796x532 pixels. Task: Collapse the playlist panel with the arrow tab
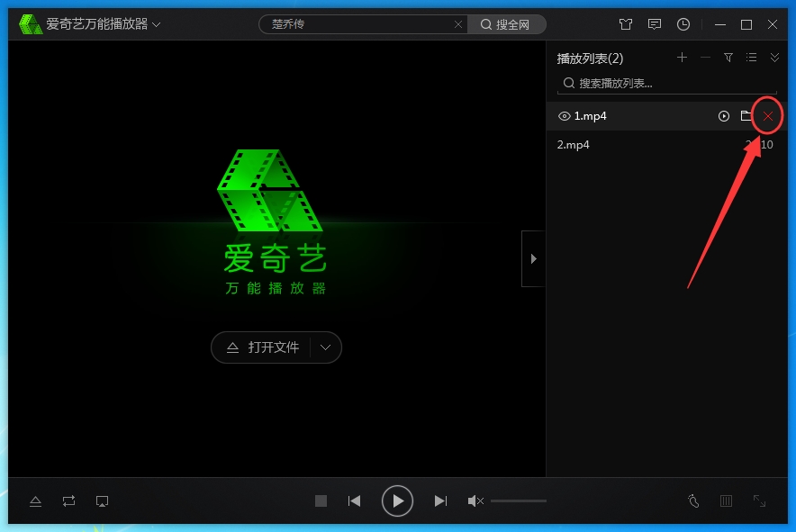[533, 259]
